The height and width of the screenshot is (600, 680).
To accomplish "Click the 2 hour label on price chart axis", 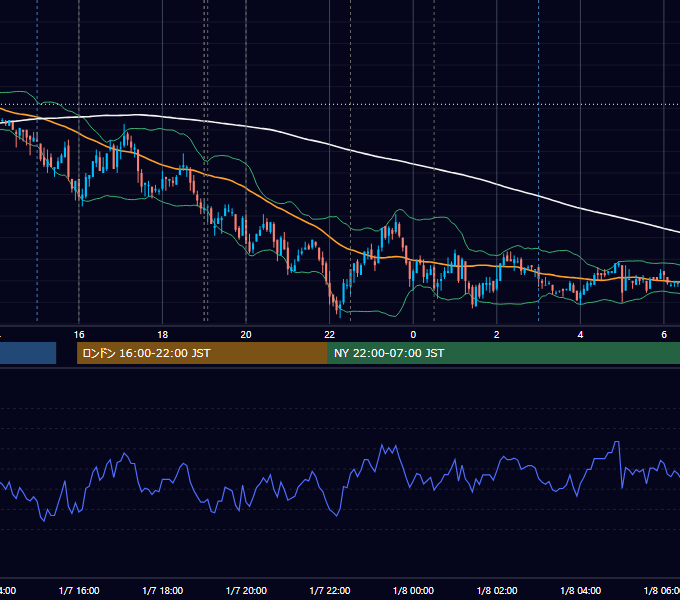I will pos(497,335).
